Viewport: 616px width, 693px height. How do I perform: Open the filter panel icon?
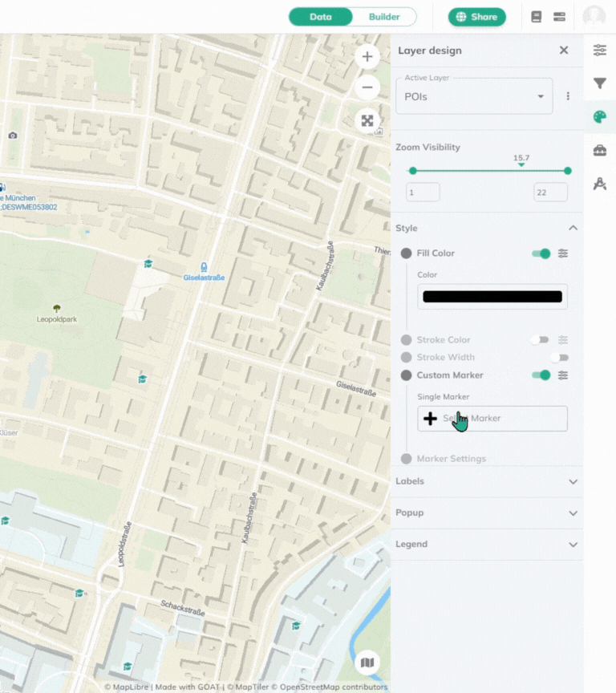599,83
